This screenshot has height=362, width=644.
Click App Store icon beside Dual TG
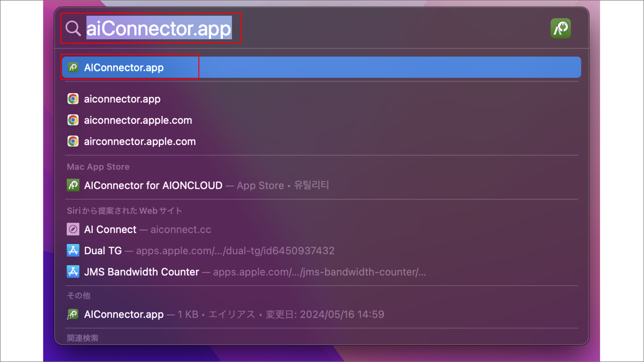[x=73, y=251]
